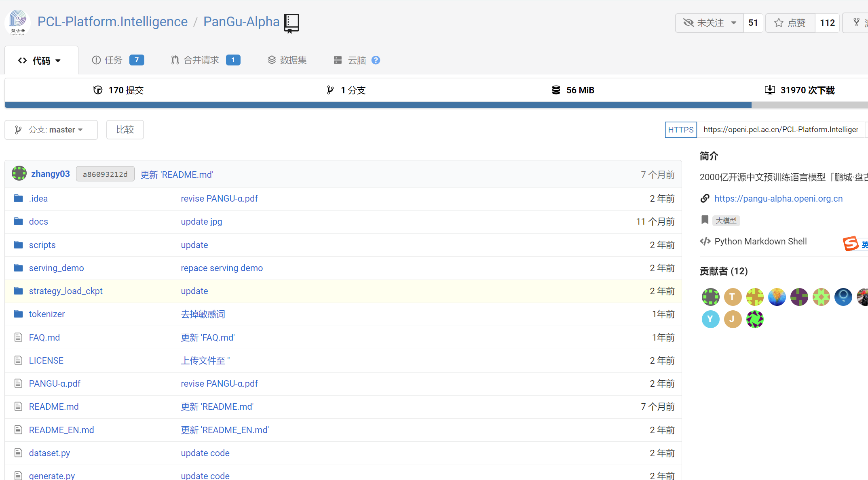The width and height of the screenshot is (868, 480).
Task: Open the zhangy03 user profile link
Action: click(x=51, y=174)
